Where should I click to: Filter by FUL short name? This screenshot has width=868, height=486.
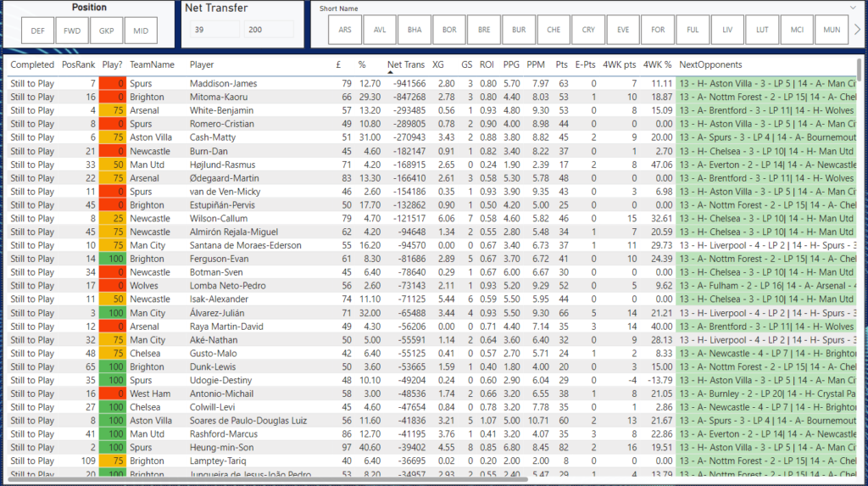tap(693, 30)
